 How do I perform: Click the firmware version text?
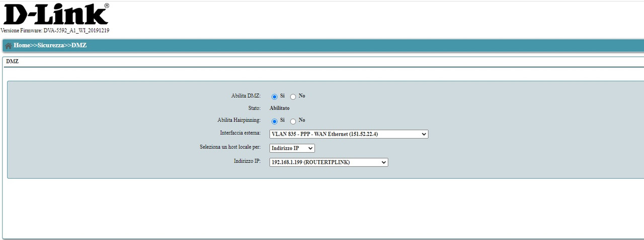point(55,31)
